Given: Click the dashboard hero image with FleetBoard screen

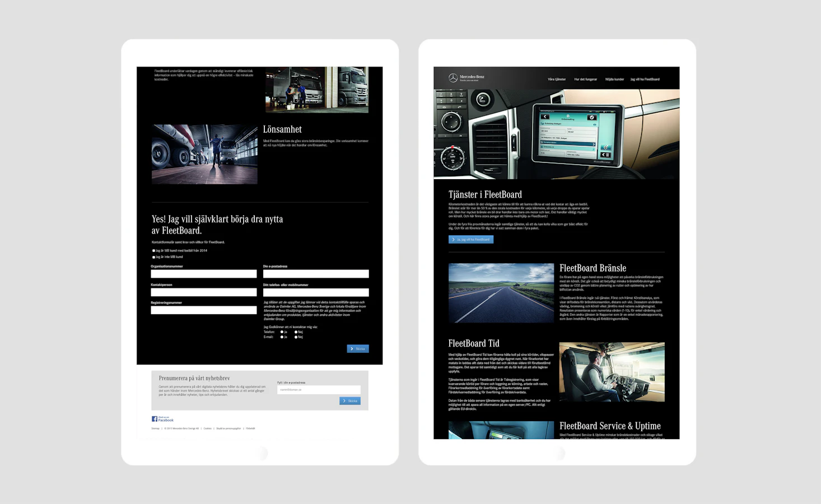Looking at the screenshot, I should (x=557, y=134).
